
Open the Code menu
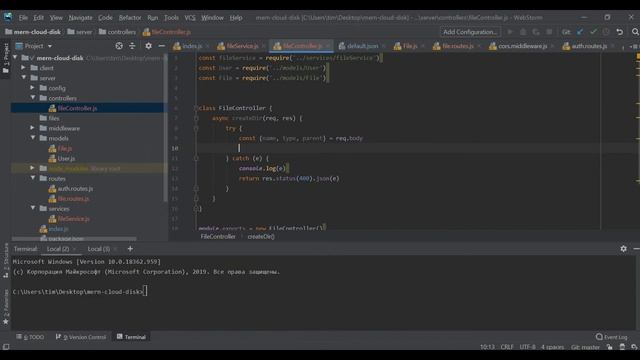[105, 18]
